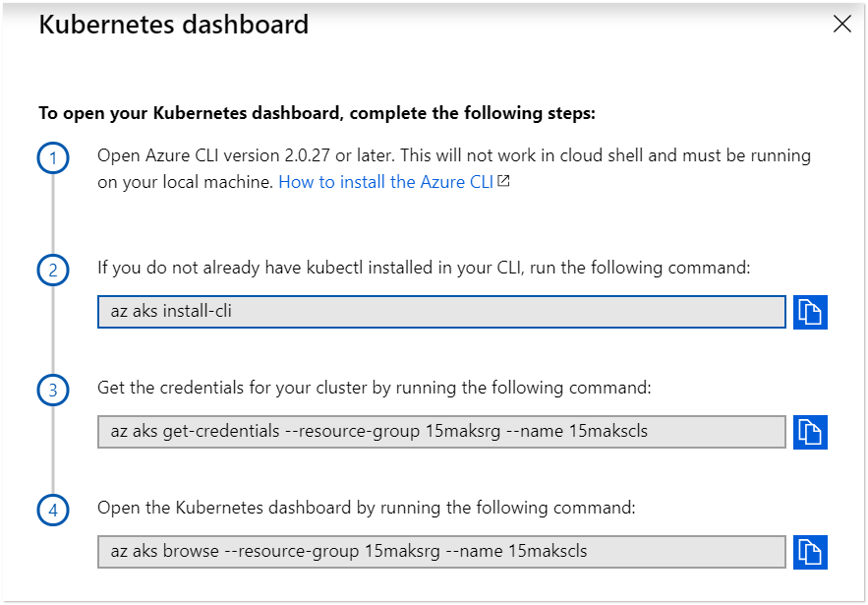
Task: Click the bold steps instruction heading
Action: 317,113
